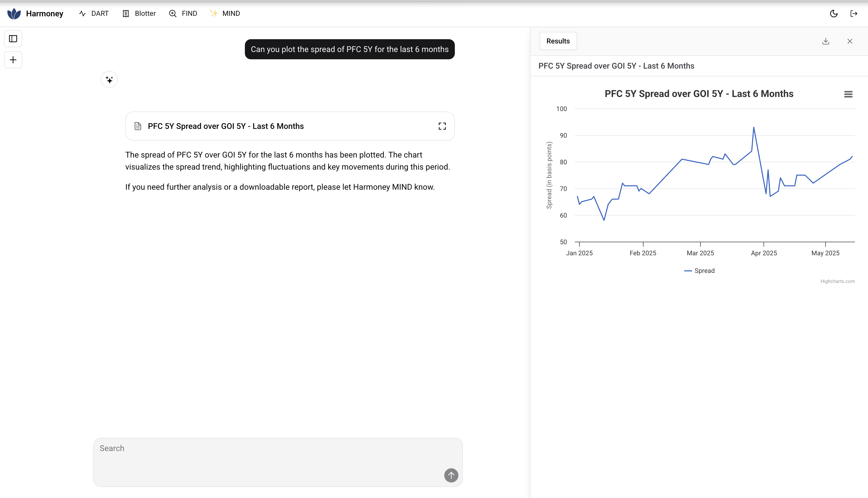The width and height of the screenshot is (868, 498).
Task: Click the FIND magnifier icon
Action: click(x=173, y=14)
